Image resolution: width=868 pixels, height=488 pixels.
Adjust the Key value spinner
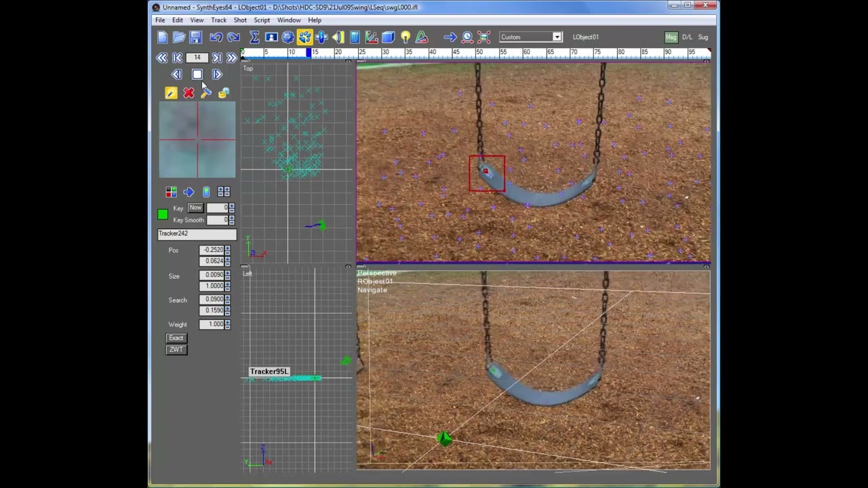[231, 208]
